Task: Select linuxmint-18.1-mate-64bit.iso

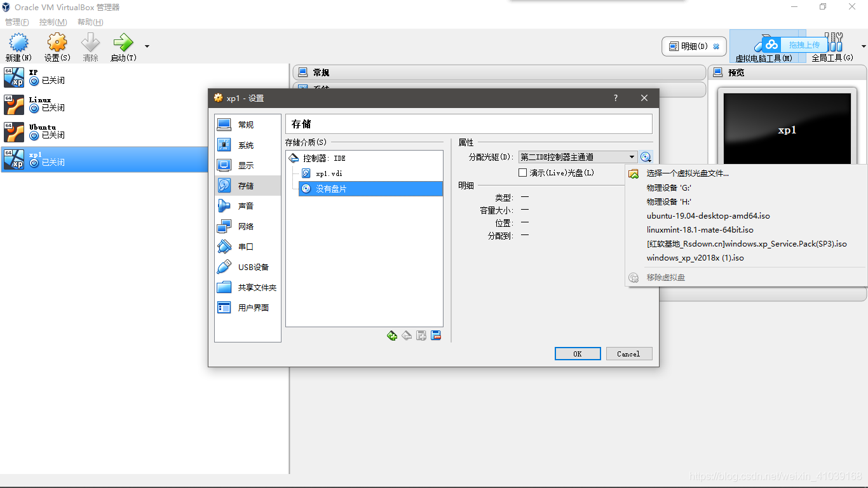Action: click(x=746, y=230)
